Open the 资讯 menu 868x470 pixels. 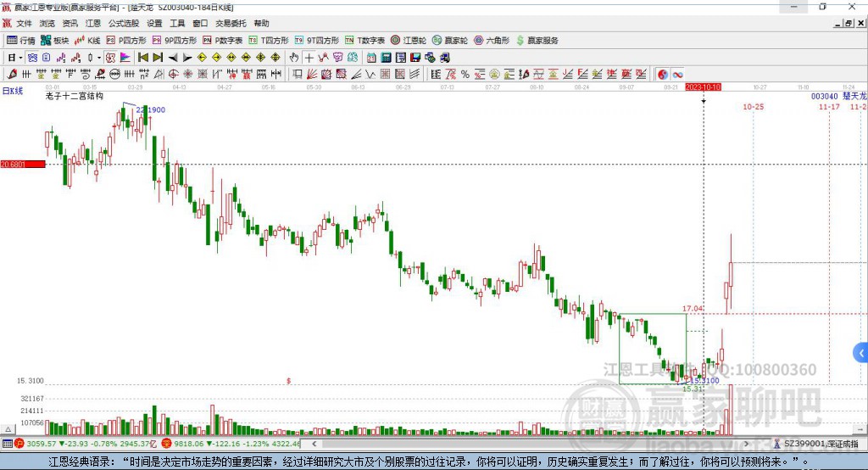coord(70,23)
